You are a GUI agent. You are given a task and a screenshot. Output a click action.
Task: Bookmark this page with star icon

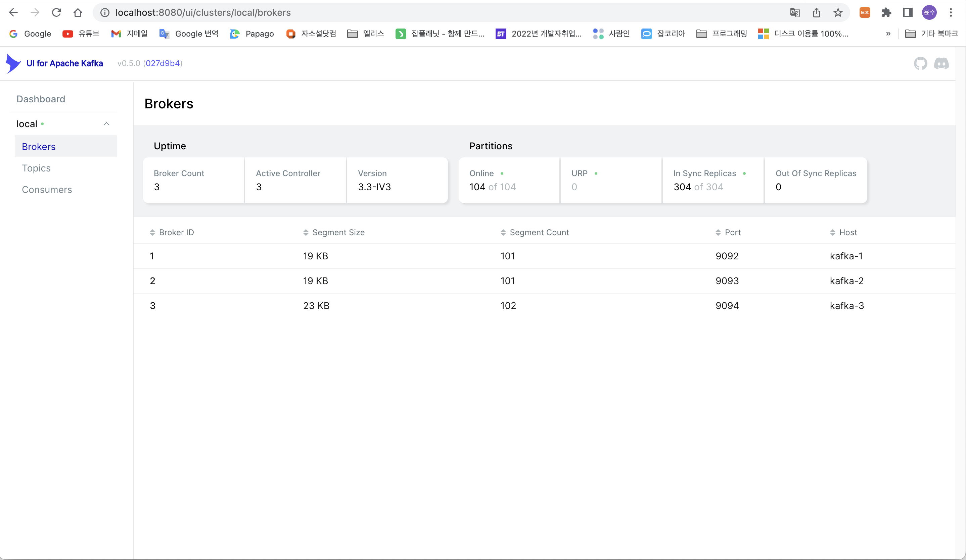(838, 13)
